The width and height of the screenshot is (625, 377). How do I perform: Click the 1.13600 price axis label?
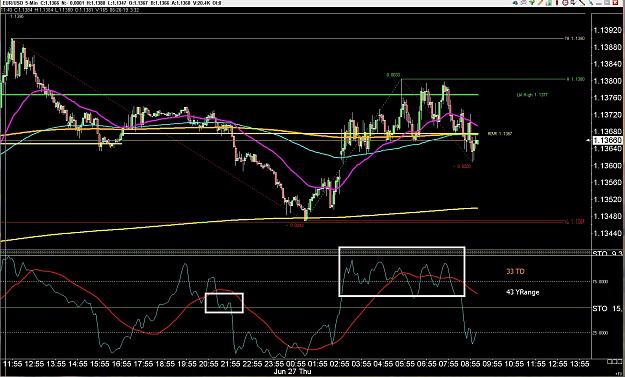coord(607,165)
